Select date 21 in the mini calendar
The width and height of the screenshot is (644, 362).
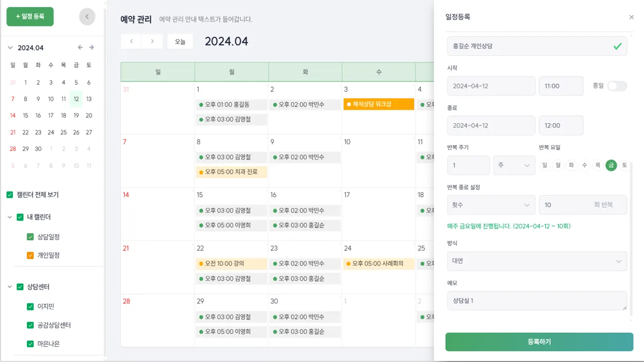tap(13, 133)
